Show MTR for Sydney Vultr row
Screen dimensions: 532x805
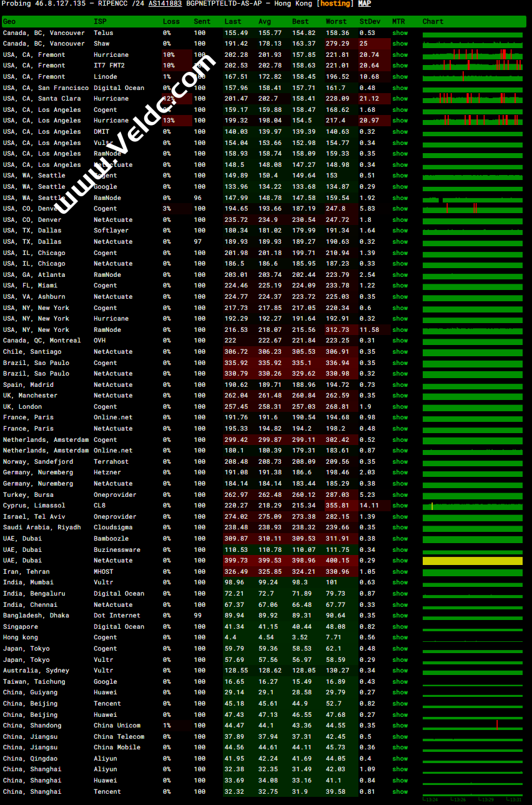coord(400,671)
